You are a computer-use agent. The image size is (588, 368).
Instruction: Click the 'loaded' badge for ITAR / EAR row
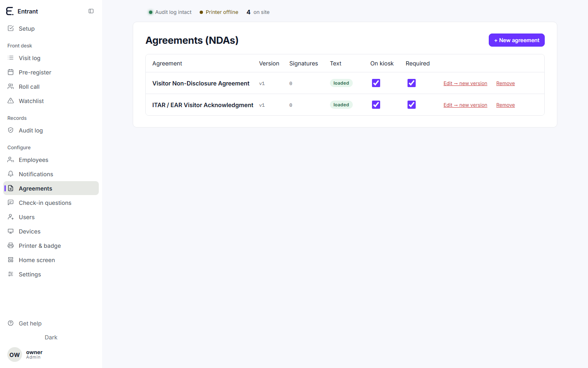pyautogui.click(x=341, y=105)
